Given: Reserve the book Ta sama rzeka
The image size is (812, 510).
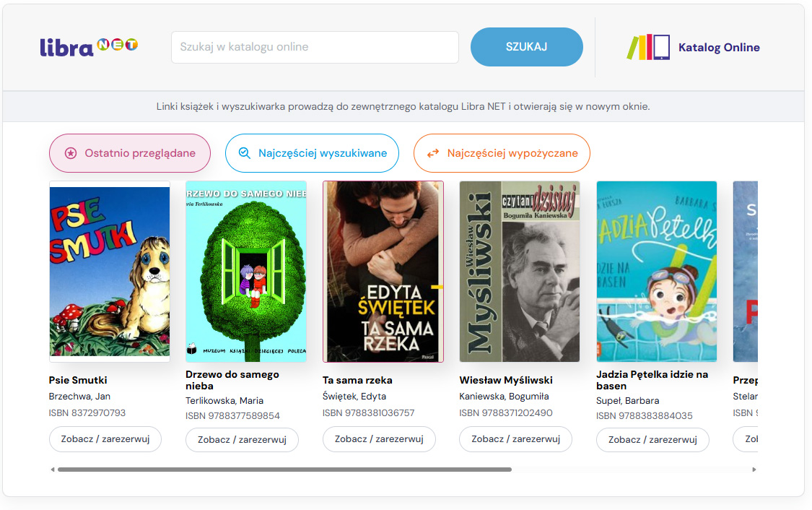Looking at the screenshot, I should point(379,439).
